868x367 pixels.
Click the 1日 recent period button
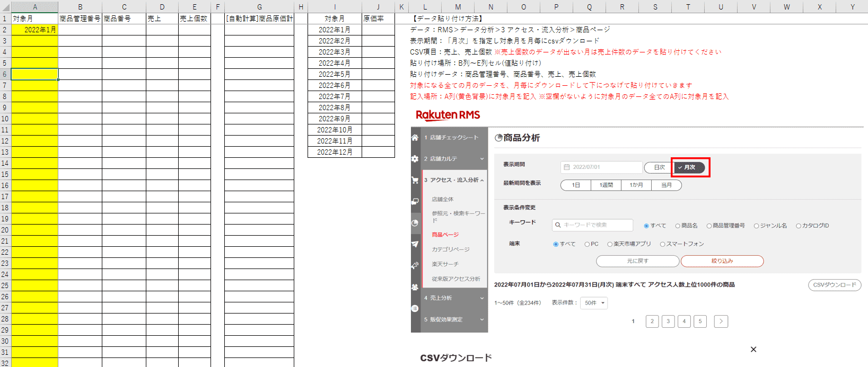(x=576, y=185)
